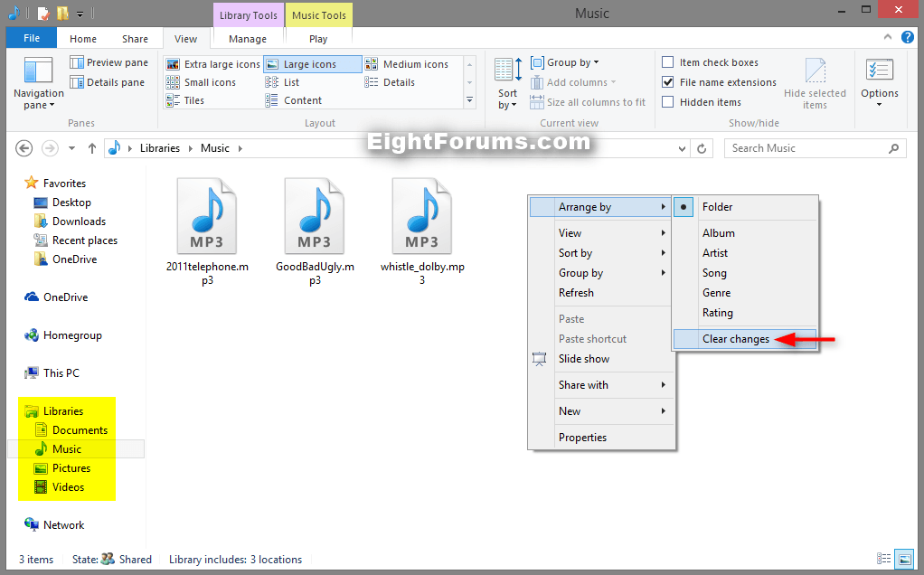Open the File menu button

tap(32, 39)
